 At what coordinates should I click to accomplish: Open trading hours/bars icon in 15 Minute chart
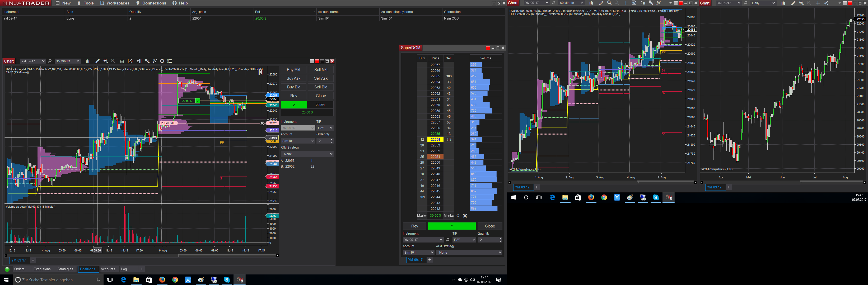click(147, 61)
